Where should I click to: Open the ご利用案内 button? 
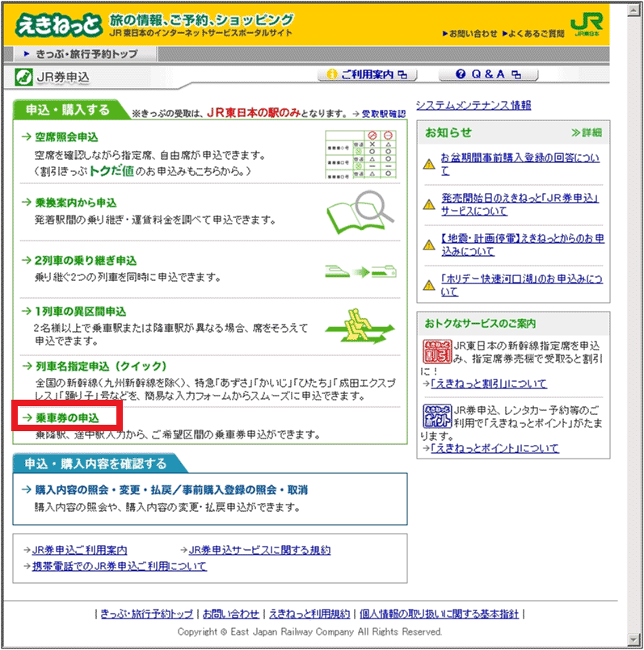(x=367, y=74)
